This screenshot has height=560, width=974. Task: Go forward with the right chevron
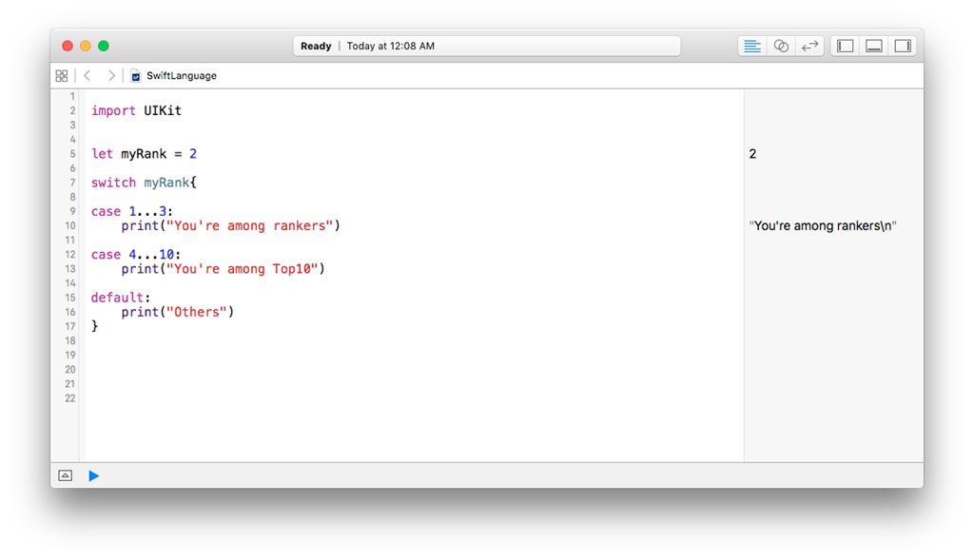111,75
